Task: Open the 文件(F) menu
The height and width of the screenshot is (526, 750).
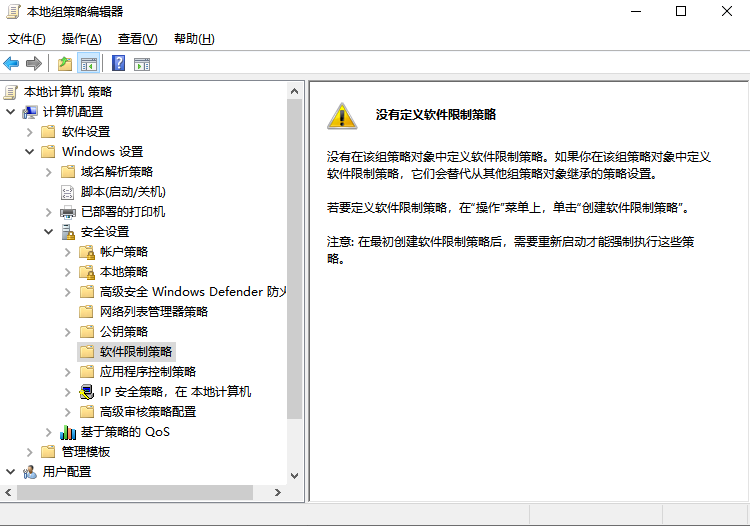Action: coord(27,39)
